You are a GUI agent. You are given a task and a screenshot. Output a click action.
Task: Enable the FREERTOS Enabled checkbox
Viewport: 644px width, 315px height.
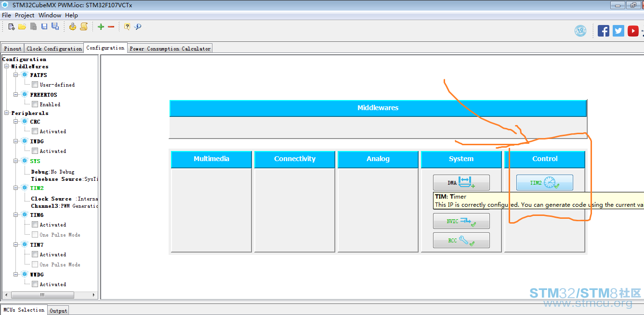[x=35, y=104]
